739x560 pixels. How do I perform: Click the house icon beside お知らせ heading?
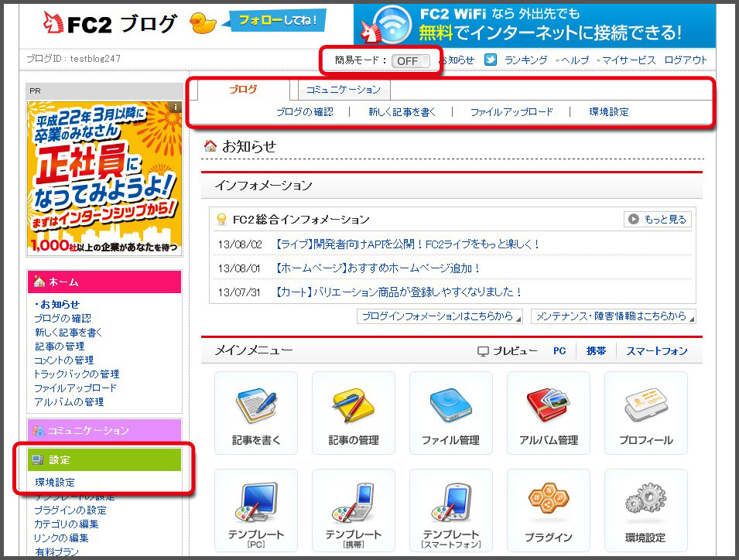tap(210, 146)
